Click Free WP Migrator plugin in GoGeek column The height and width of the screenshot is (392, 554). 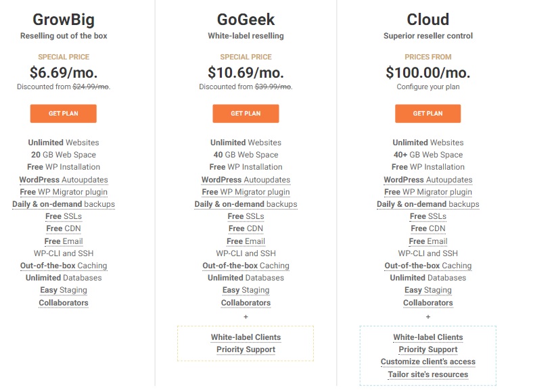coord(246,192)
